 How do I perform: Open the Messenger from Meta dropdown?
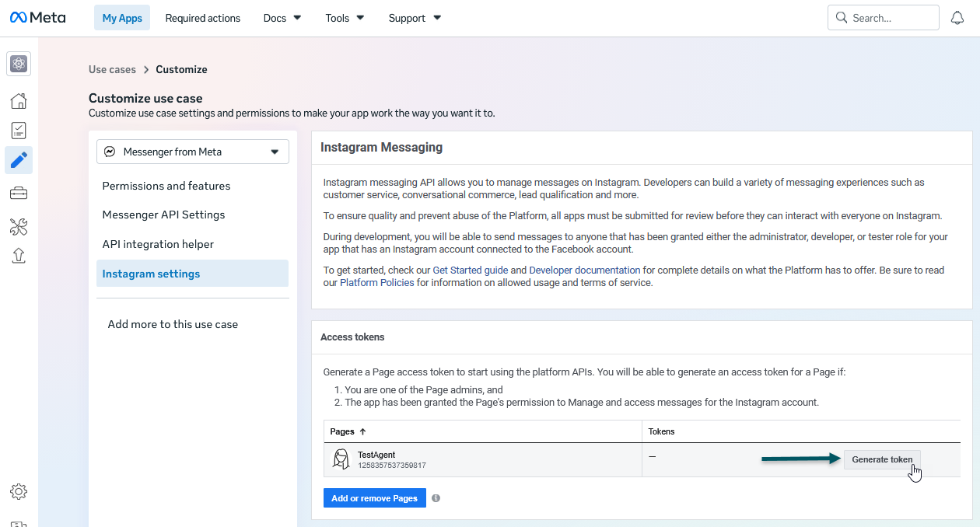point(193,152)
